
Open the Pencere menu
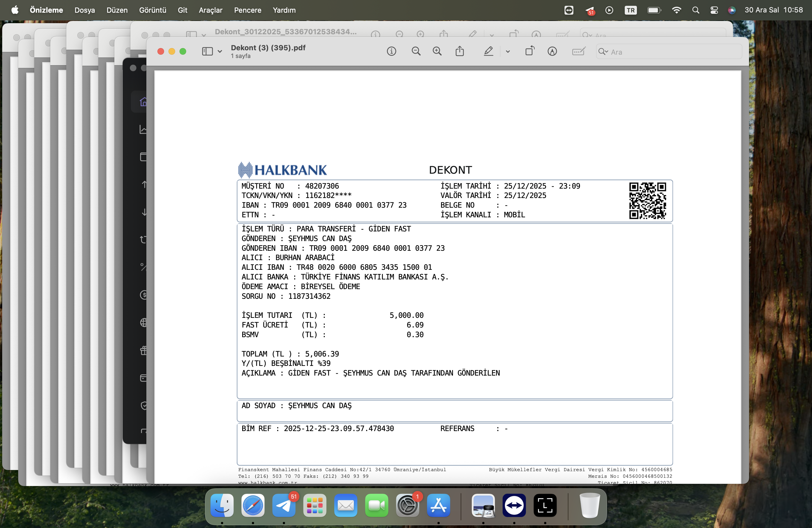click(248, 10)
